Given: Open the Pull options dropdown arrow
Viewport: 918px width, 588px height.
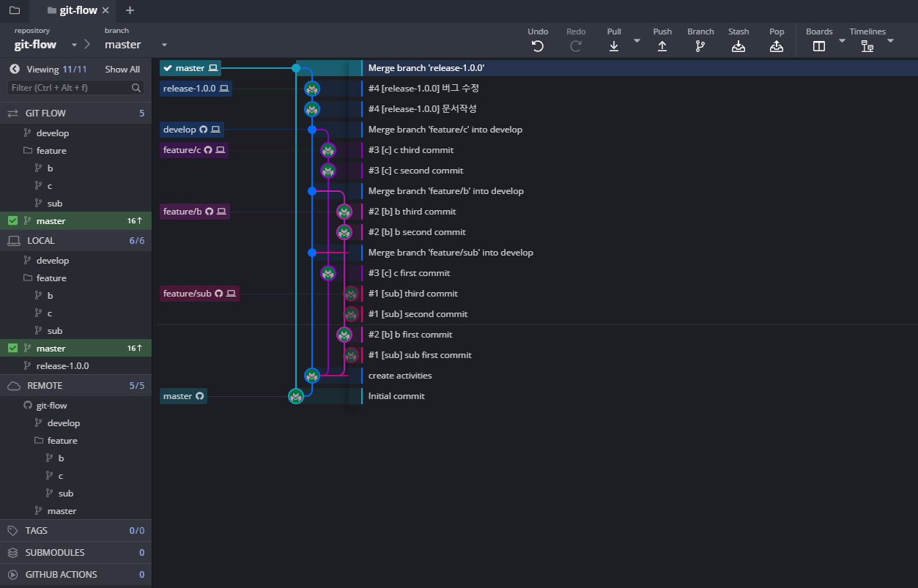Looking at the screenshot, I should coord(636,42).
